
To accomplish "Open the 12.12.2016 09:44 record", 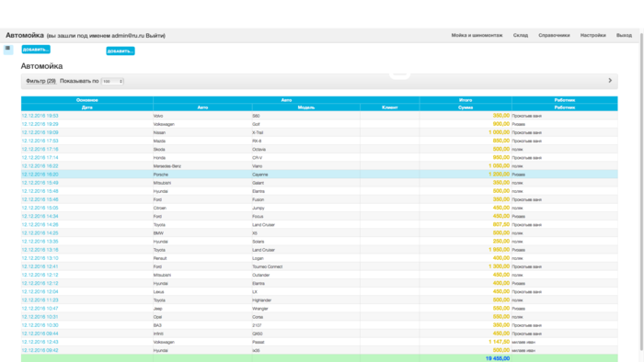I will click(40, 334).
